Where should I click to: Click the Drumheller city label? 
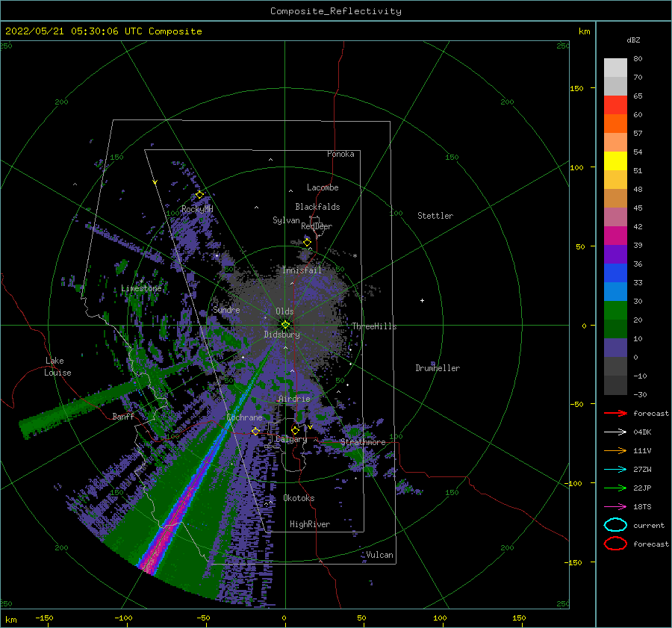point(438,368)
